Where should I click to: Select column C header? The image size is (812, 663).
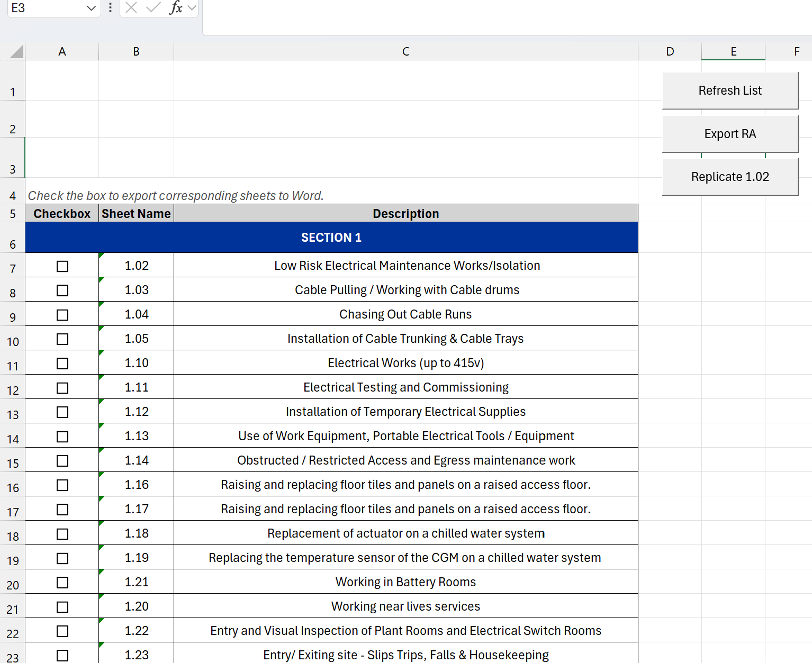pyautogui.click(x=405, y=51)
